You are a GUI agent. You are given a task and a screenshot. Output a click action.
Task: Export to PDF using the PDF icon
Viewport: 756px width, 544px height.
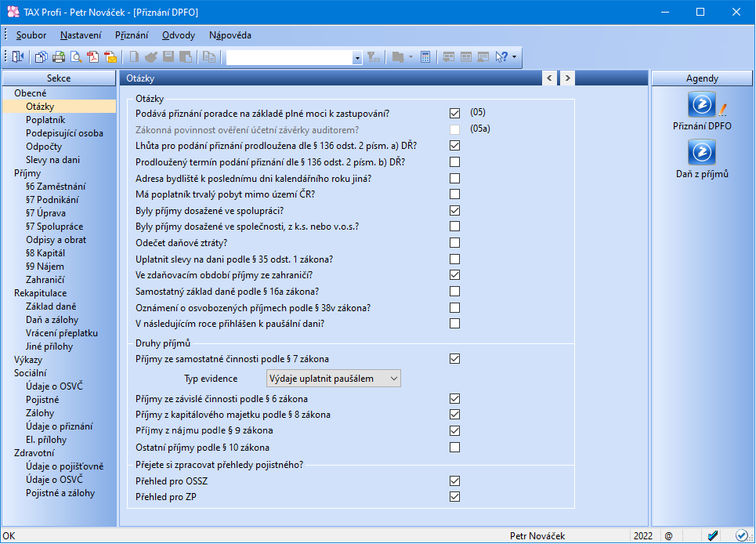[93, 57]
